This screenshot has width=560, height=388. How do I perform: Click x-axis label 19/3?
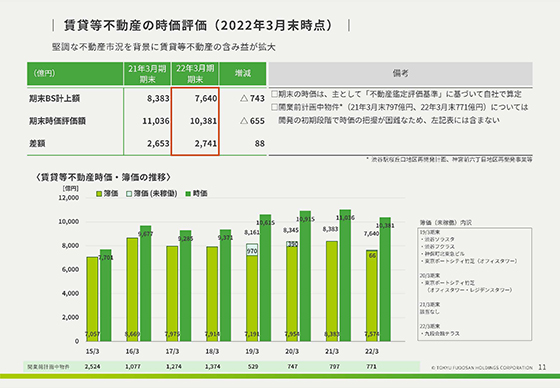point(252,352)
